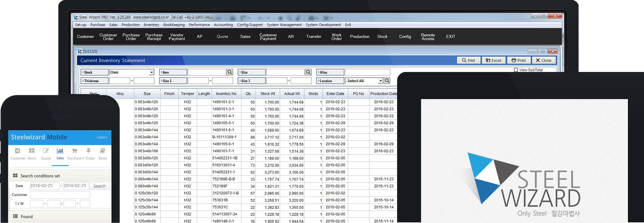
Task: Select inventory row 312120073-1-B
Action: (266, 193)
